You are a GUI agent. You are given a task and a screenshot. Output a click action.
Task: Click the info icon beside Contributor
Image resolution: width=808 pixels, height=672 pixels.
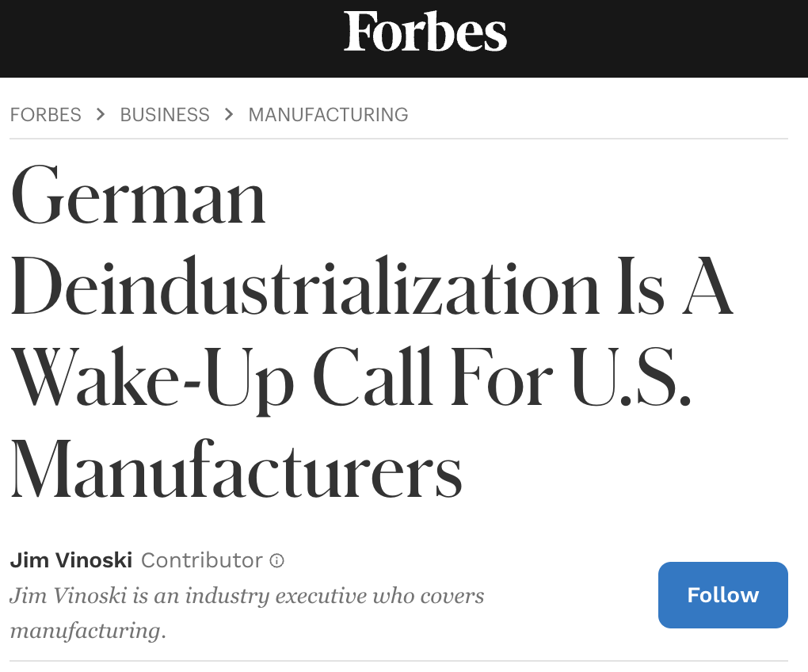pyautogui.click(x=276, y=561)
